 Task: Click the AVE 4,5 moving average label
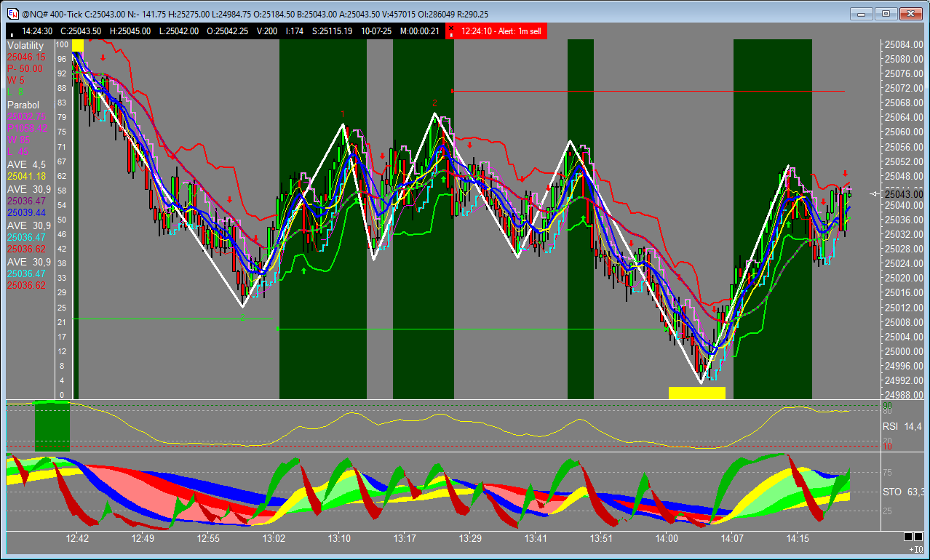26,164
